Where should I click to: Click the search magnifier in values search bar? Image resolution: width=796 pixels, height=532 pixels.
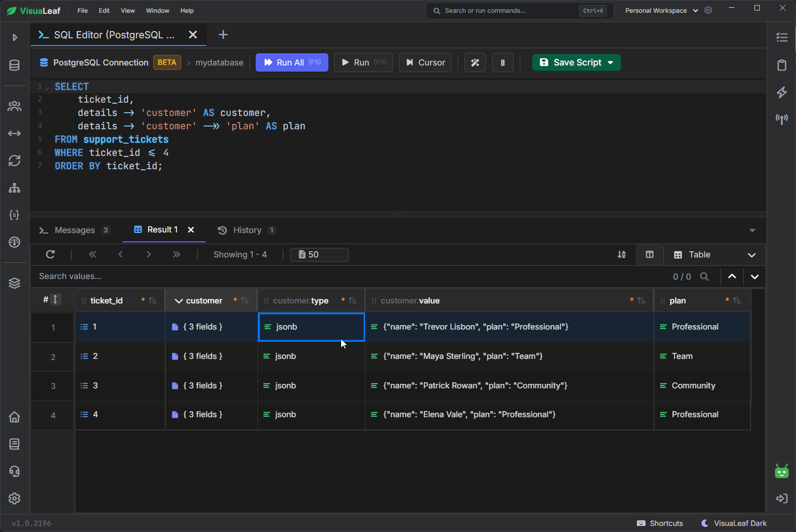[x=704, y=276]
